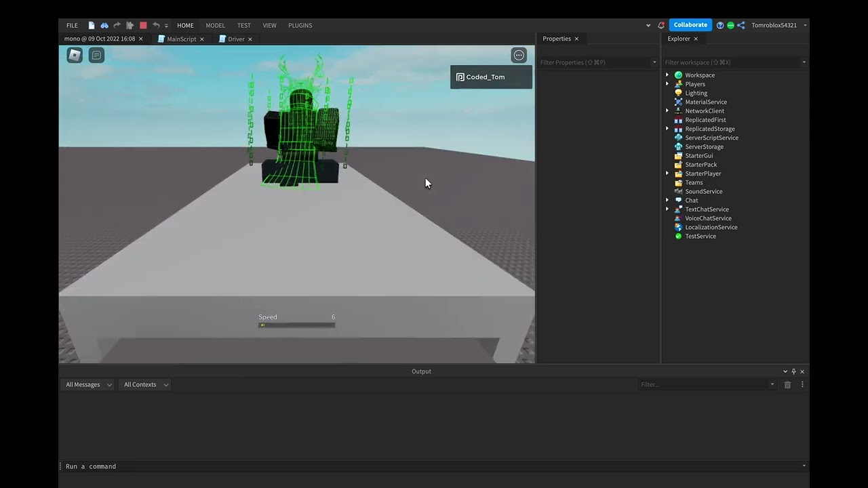Screen dimensions: 868x488
Task: Click the StarterGui icon
Action: 678,155
